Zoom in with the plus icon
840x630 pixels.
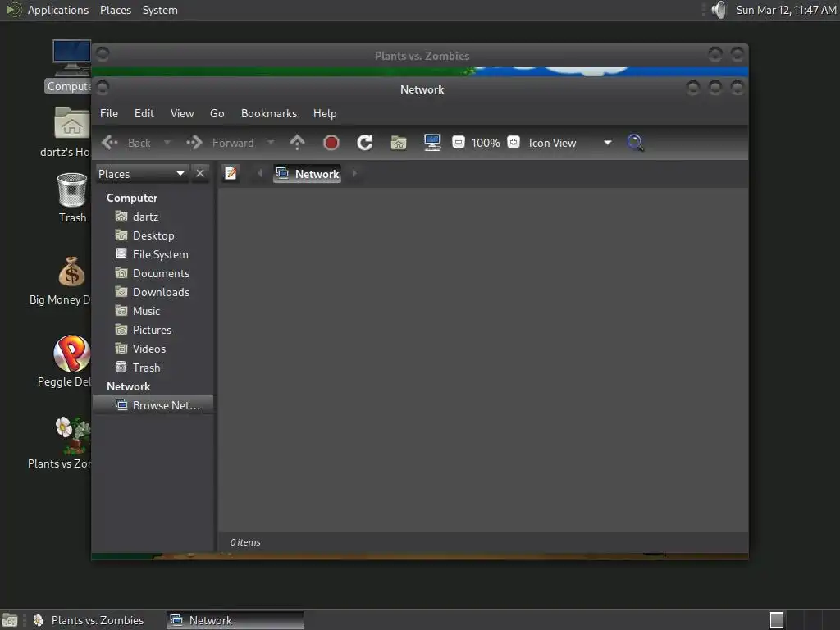tap(514, 142)
